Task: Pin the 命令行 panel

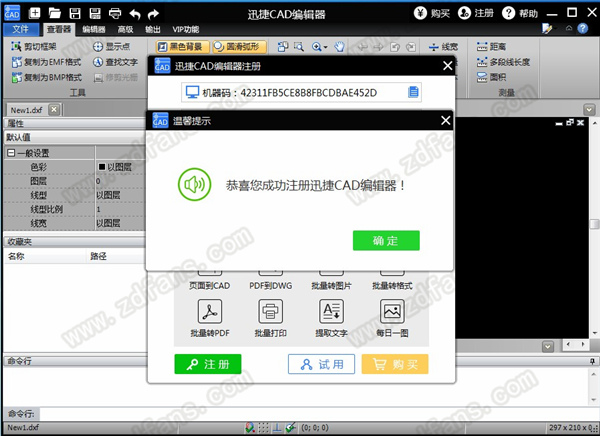Action: click(x=592, y=361)
